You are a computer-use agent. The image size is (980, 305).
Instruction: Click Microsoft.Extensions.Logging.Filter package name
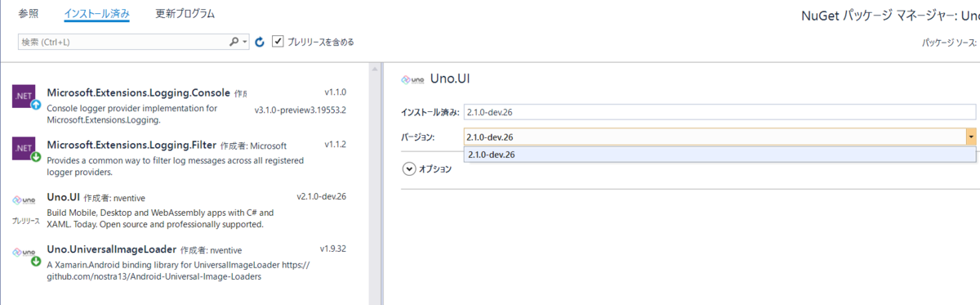(x=132, y=145)
